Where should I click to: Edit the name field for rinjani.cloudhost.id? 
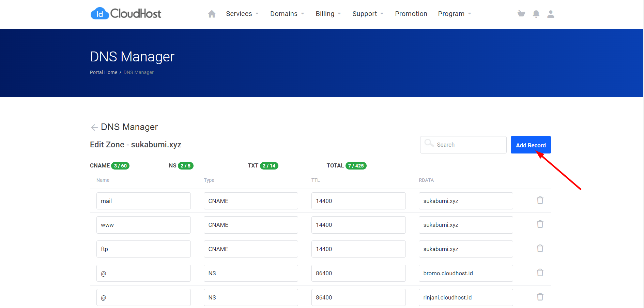click(143, 297)
